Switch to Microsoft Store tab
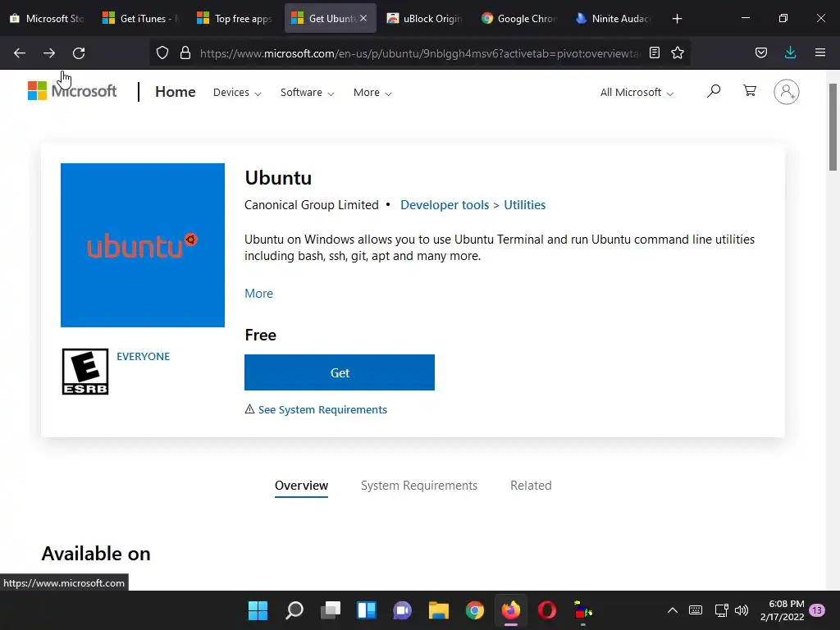Screen dimensions: 840x630 click(x=47, y=19)
